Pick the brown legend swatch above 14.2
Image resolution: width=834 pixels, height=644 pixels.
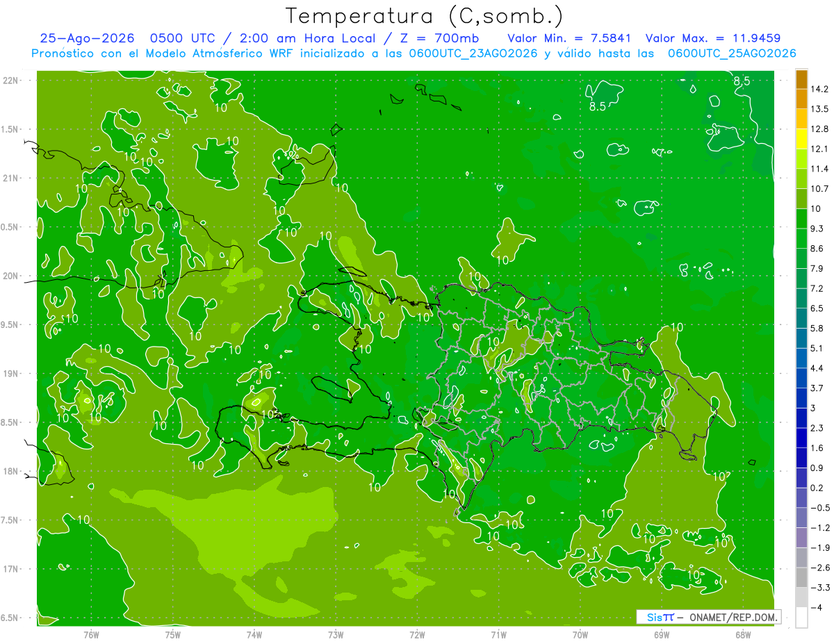coord(801,79)
